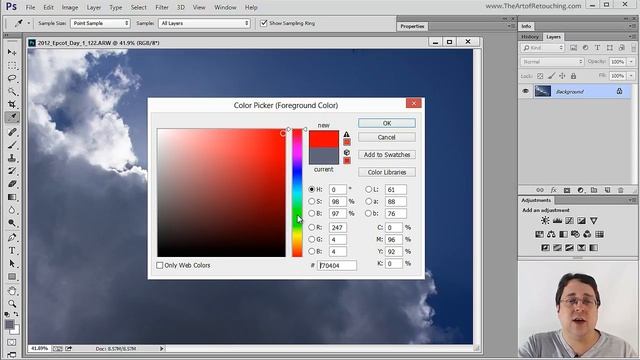
Task: Select the Brush tool
Action: 12,145
